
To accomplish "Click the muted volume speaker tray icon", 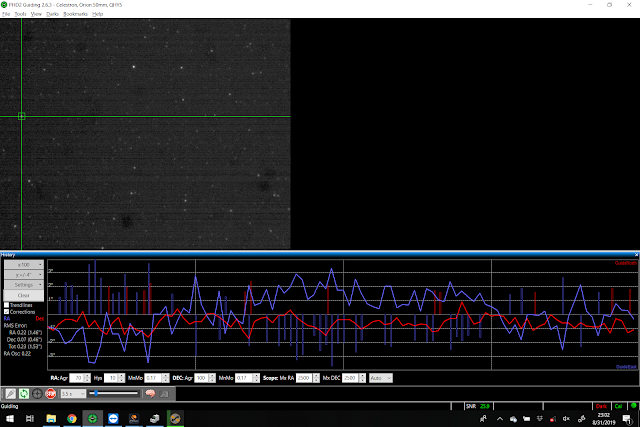I will pos(566,419).
